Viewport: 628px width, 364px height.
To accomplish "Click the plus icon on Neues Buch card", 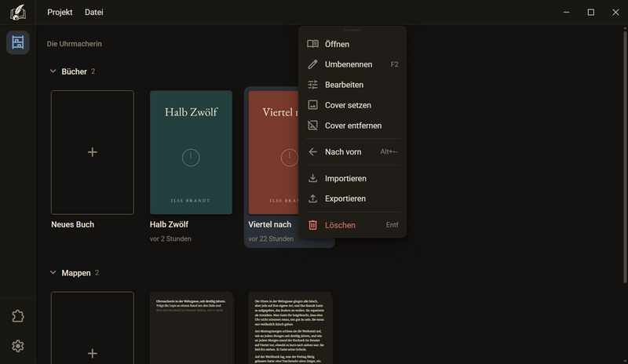I will coord(93,152).
